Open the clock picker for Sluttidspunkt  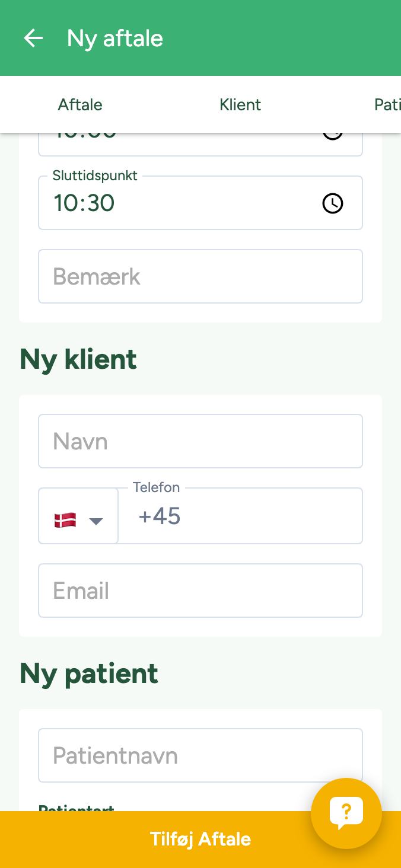click(332, 203)
